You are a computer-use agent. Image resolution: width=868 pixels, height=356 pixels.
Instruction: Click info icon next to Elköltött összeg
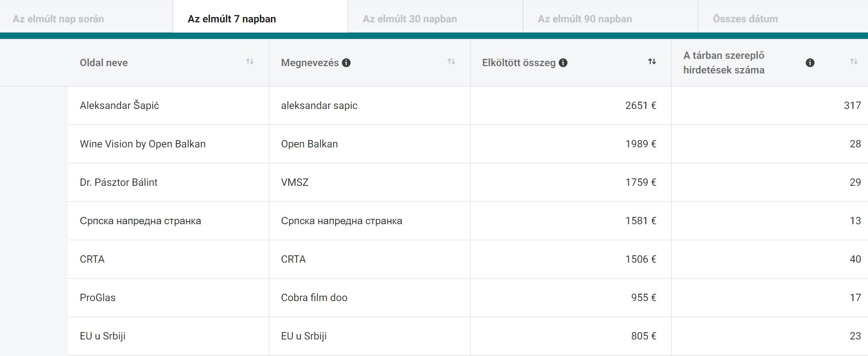[x=563, y=63]
